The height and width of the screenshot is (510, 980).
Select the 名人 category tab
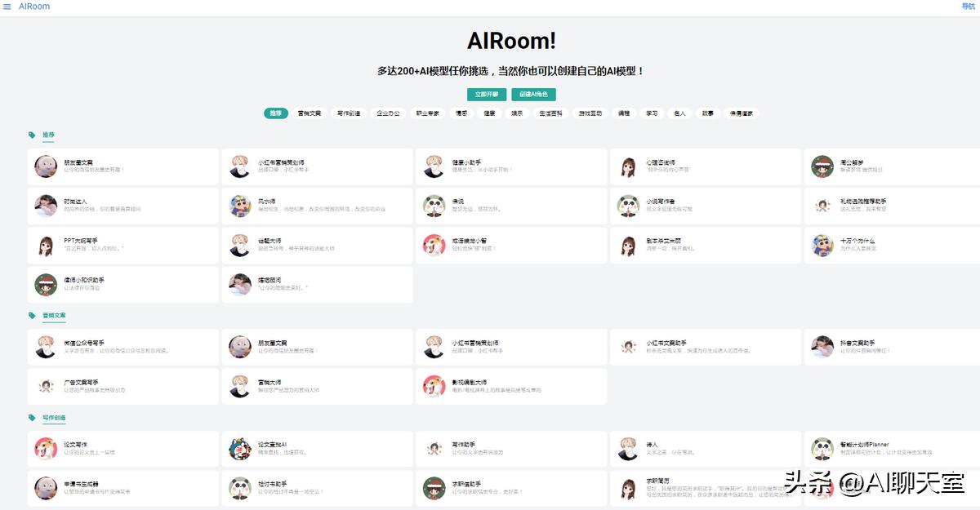click(679, 113)
